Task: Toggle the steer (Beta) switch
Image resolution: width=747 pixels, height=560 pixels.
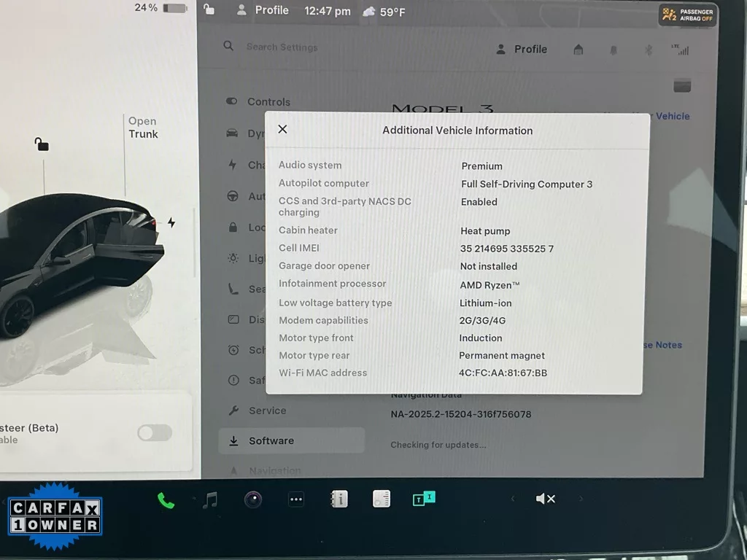Action: 155,433
